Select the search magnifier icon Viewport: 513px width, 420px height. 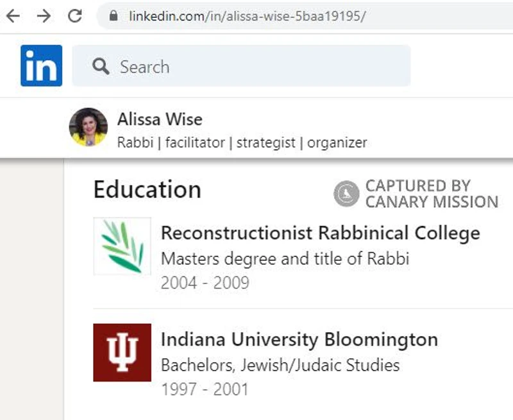[99, 67]
